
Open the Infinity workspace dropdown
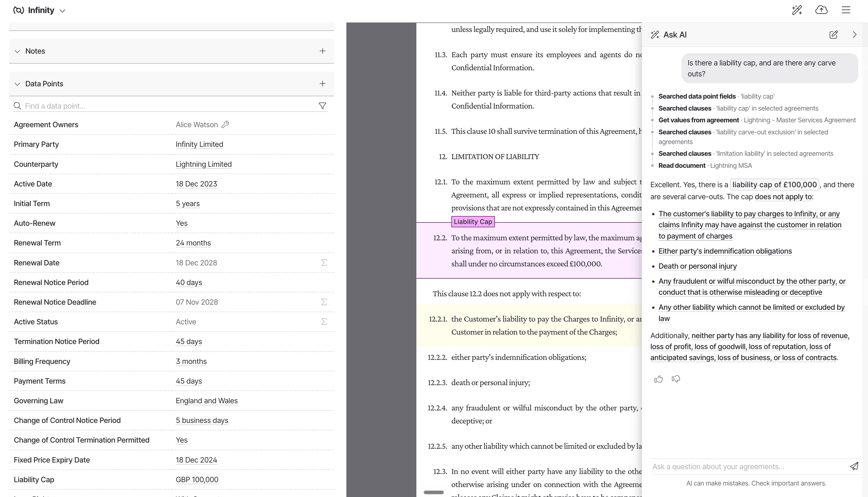click(x=62, y=11)
